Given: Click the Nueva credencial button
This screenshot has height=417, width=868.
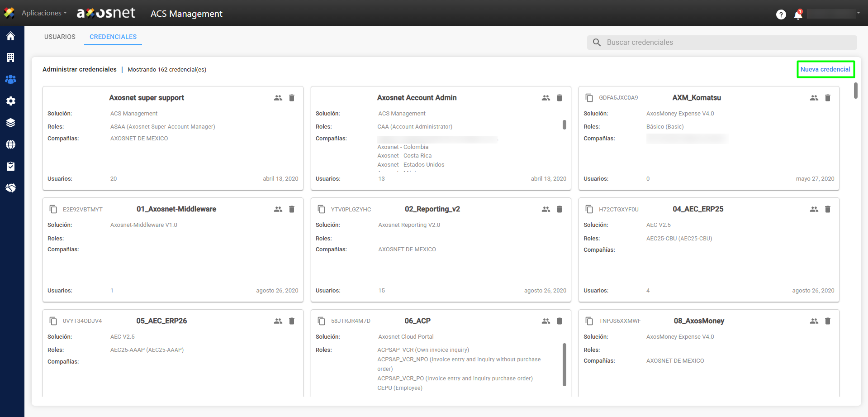Looking at the screenshot, I should coord(825,69).
